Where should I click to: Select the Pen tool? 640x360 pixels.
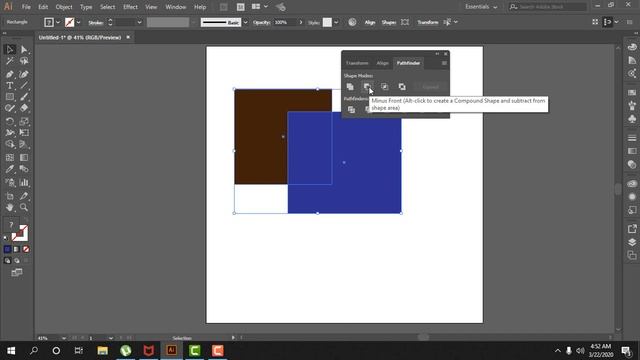pos(10,74)
